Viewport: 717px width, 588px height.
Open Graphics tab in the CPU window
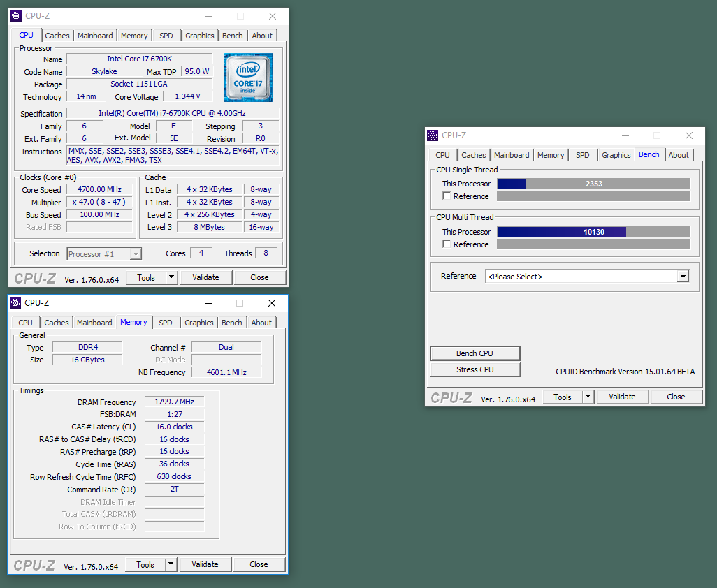(199, 36)
